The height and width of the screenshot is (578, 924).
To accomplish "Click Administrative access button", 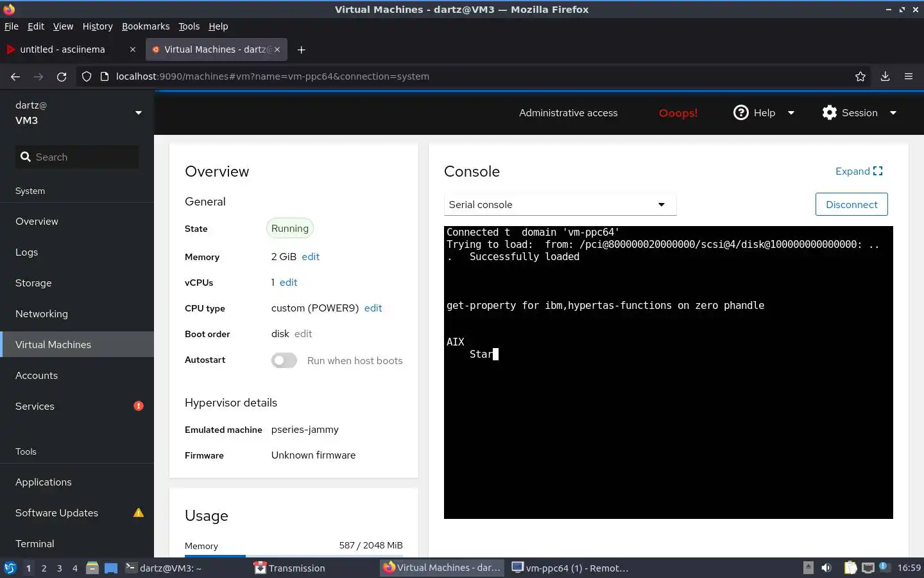I will [x=569, y=113].
